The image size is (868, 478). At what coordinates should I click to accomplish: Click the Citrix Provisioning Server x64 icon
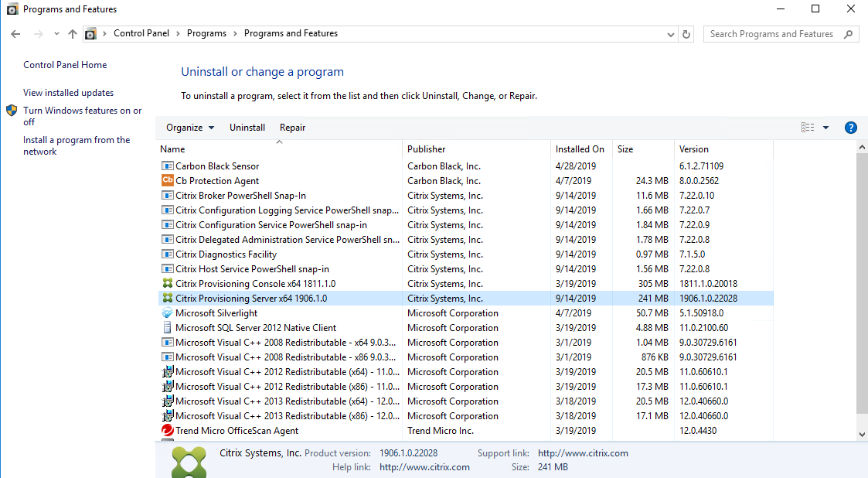pyautogui.click(x=167, y=298)
